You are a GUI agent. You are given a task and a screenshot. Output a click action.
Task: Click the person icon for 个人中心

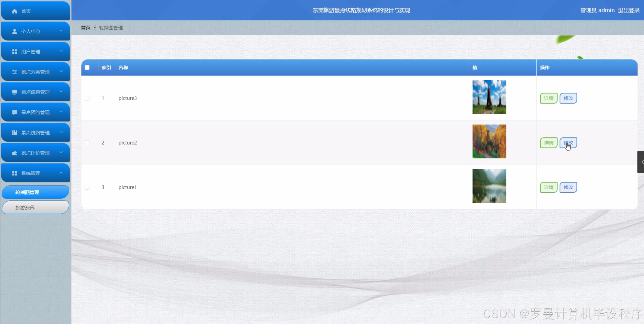(14, 31)
